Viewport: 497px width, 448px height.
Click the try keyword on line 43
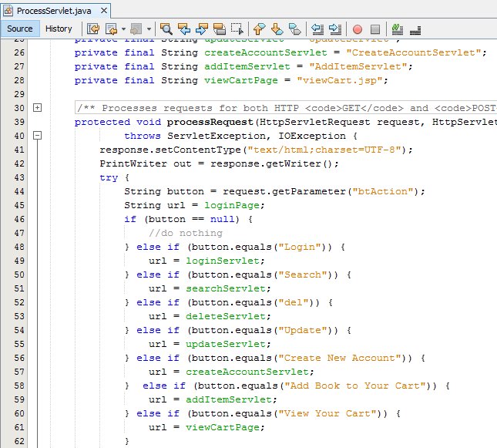109,177
